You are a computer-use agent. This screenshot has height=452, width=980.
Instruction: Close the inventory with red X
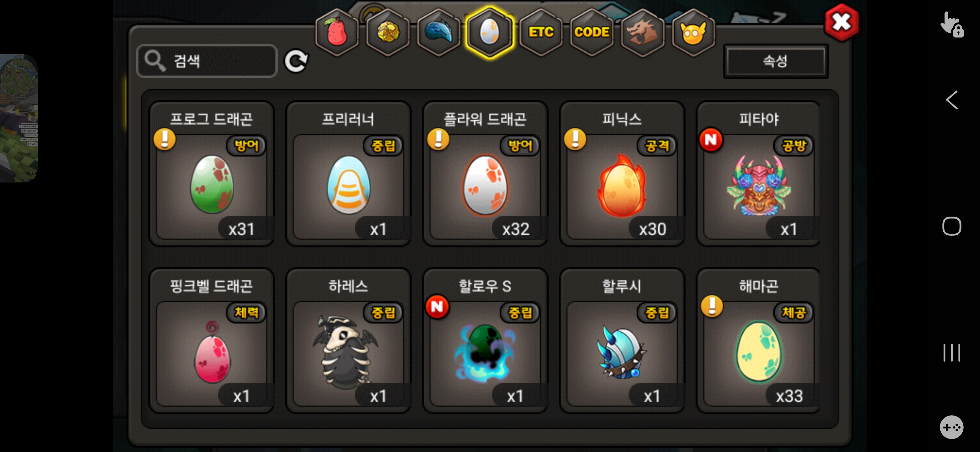tap(841, 22)
